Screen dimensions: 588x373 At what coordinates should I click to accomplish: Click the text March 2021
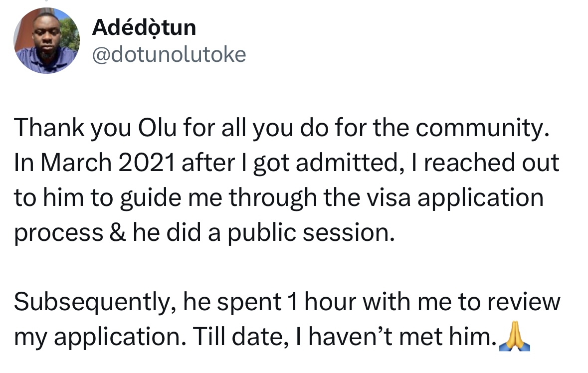tap(107, 163)
